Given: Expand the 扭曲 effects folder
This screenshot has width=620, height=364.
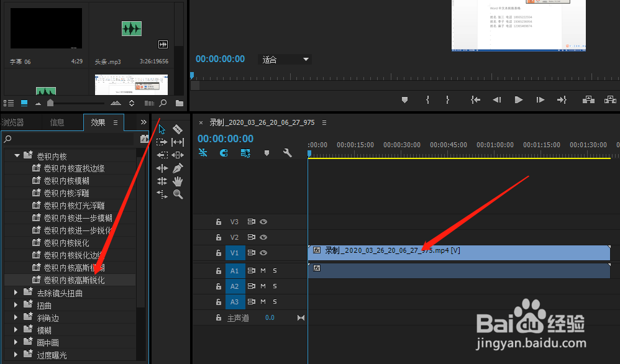Looking at the screenshot, I should [x=16, y=305].
